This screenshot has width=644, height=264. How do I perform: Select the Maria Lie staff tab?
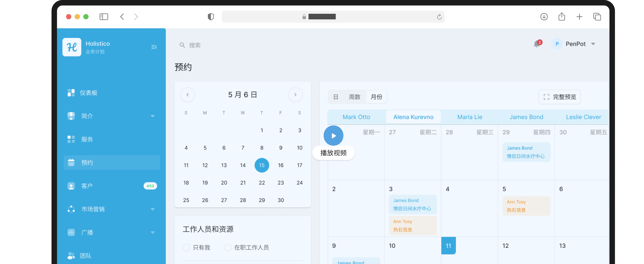pyautogui.click(x=469, y=117)
